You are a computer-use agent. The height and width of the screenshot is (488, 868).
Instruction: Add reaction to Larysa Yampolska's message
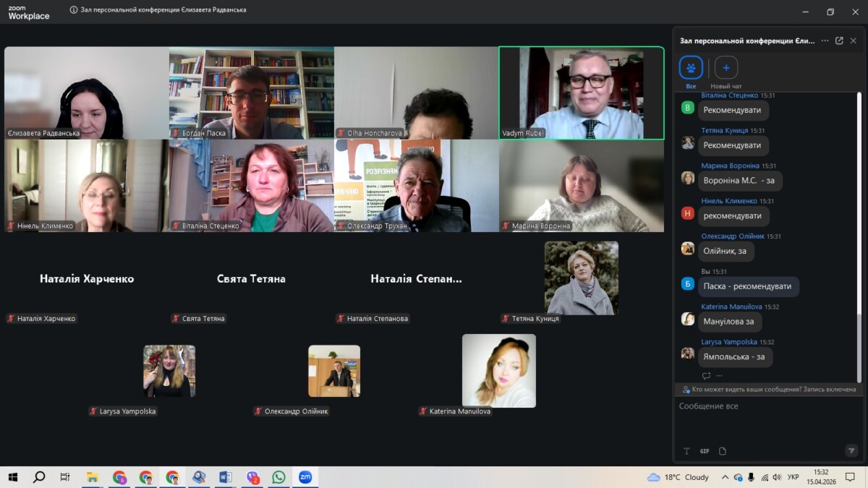(706, 376)
